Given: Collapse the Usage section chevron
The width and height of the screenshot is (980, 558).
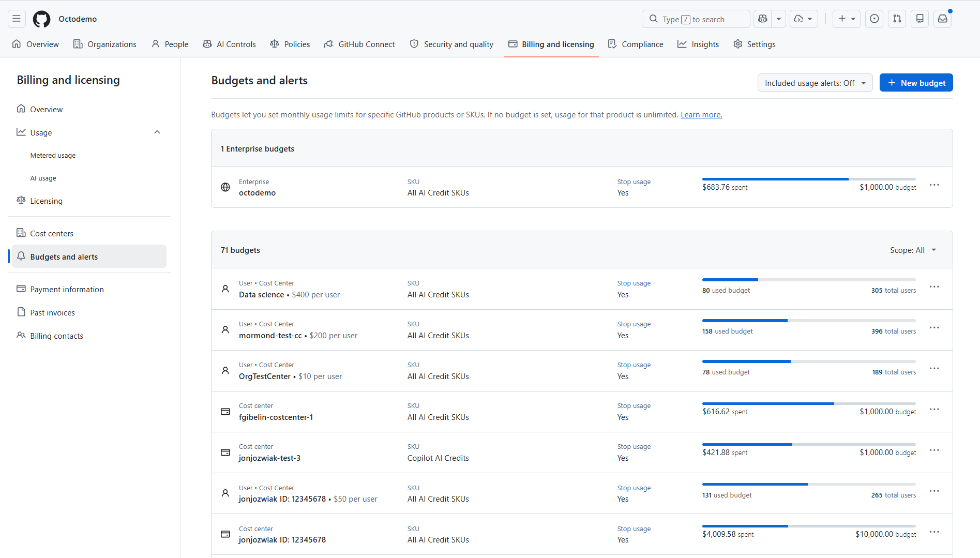Looking at the screenshot, I should (x=157, y=132).
